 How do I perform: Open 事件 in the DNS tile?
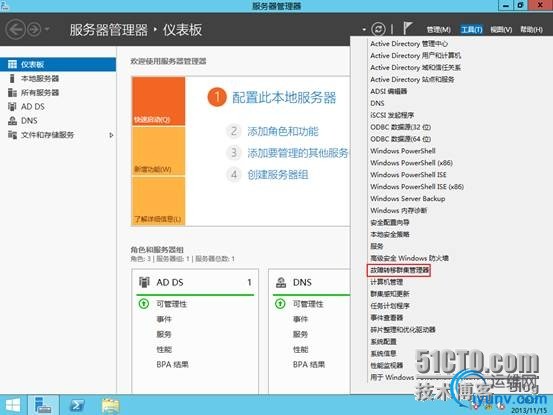coord(300,319)
